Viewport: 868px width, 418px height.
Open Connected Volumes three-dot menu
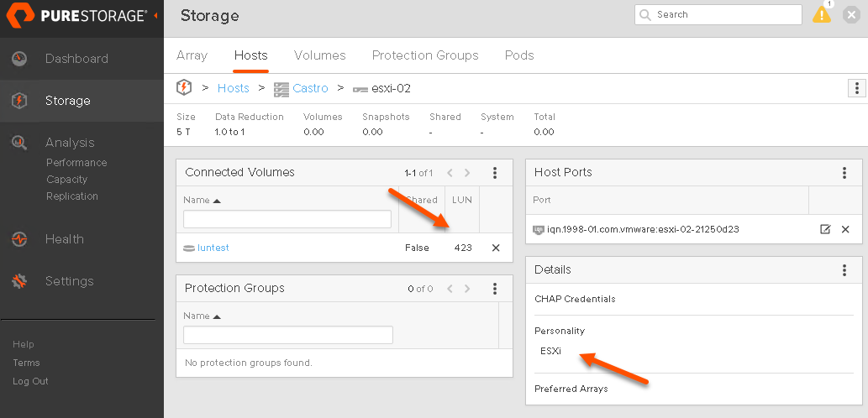(495, 173)
